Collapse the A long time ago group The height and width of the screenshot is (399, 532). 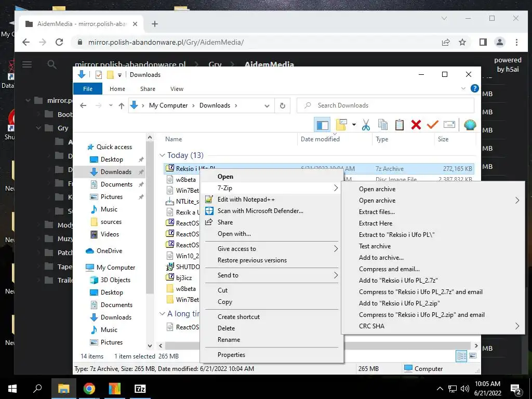(162, 314)
